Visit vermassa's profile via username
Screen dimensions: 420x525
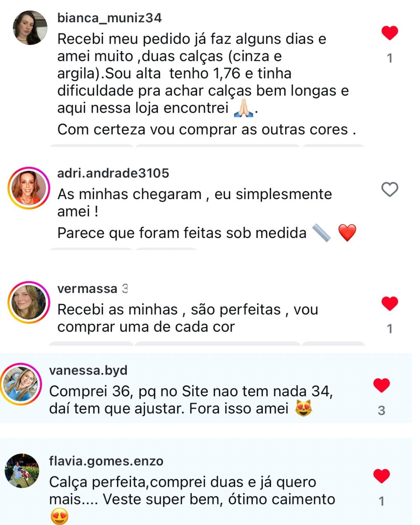87,289
